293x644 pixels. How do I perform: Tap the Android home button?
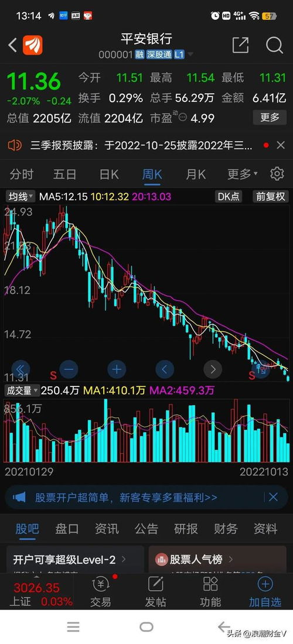point(146,626)
